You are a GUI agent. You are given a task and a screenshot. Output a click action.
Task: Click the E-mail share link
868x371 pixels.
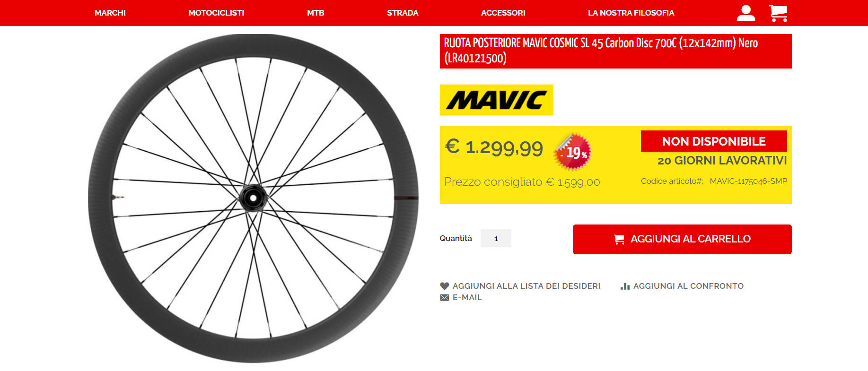pos(467,297)
